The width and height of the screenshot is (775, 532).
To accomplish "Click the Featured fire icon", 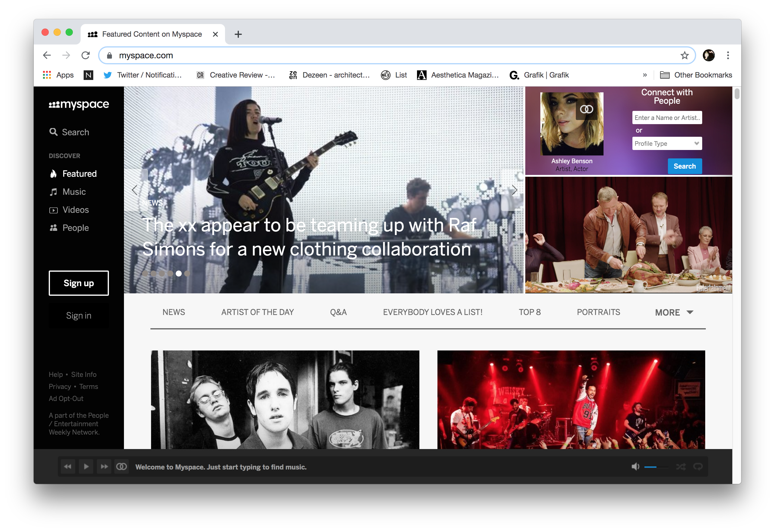I will pyautogui.click(x=54, y=174).
